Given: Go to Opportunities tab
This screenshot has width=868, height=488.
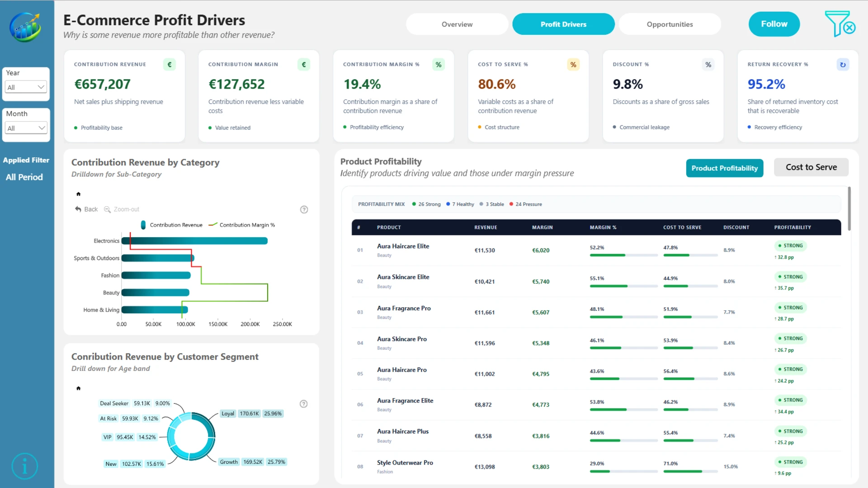Looking at the screenshot, I should point(670,24).
